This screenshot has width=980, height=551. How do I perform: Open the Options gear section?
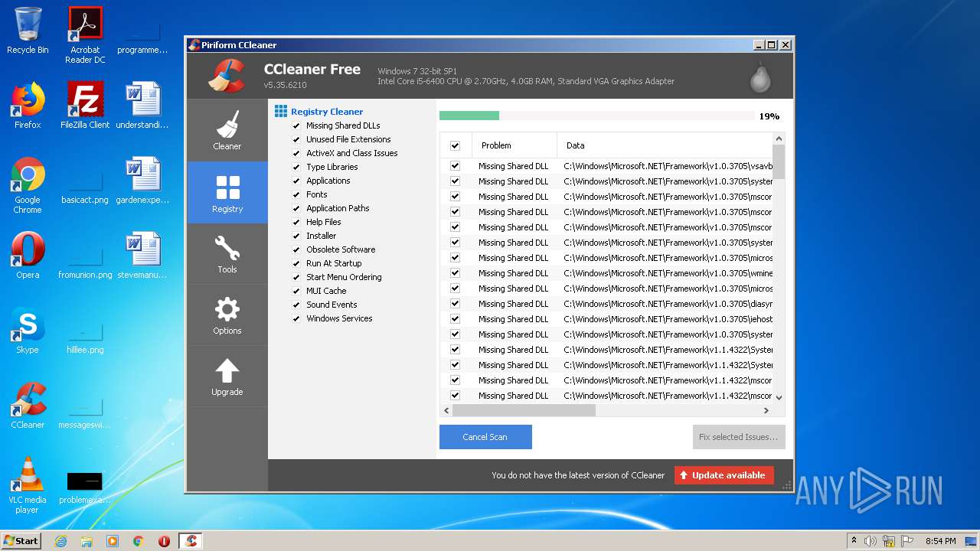tap(227, 315)
